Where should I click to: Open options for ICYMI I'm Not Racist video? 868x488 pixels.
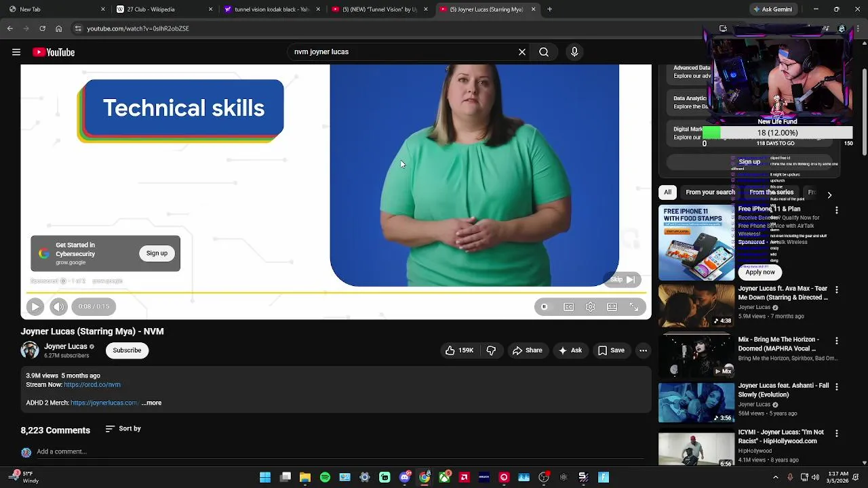[836, 433]
